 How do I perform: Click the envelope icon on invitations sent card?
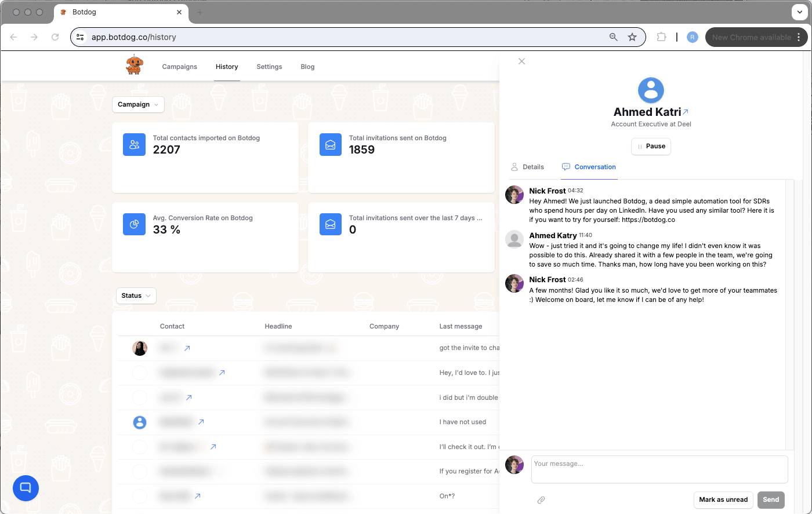tap(331, 144)
